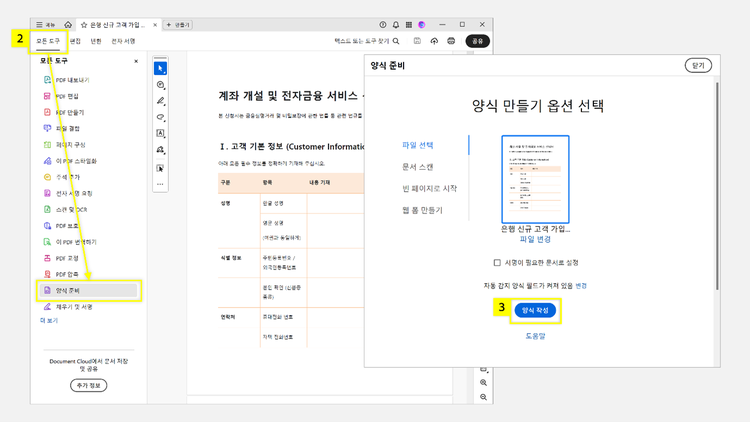Screen dimensions: 750x422
Task: Select the 웹 폼 만들기 option
Action: (x=422, y=210)
